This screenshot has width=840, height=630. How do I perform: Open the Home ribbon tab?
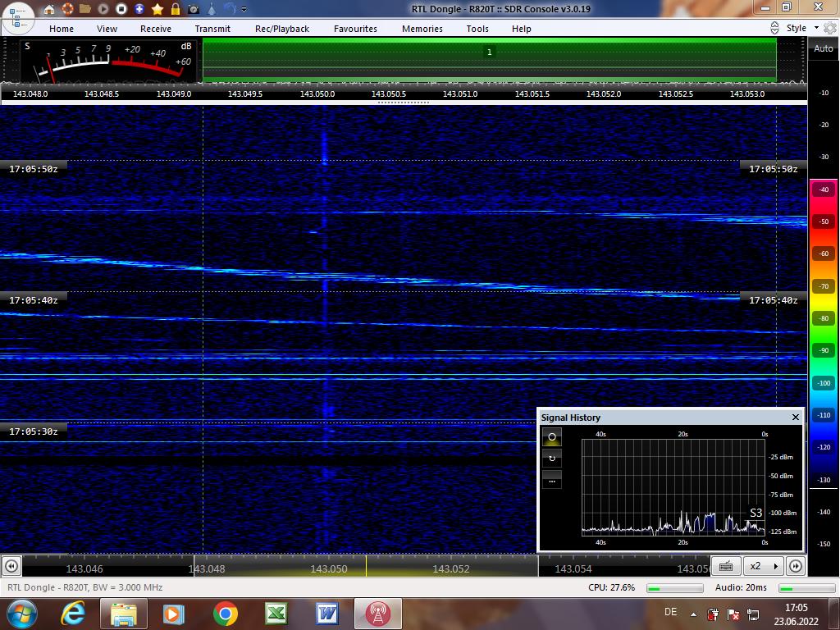[x=62, y=29]
